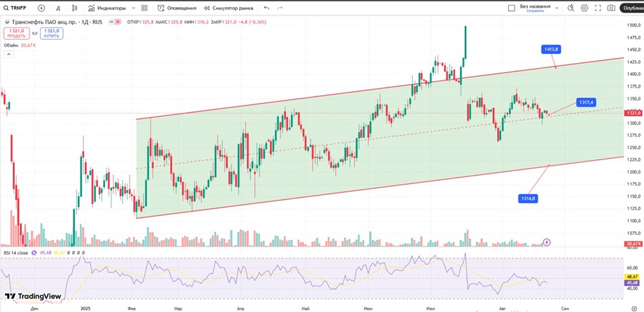Click the ПРОДАТЬ 1321,0 sell button
The height and width of the screenshot is (312, 644).
point(17,33)
